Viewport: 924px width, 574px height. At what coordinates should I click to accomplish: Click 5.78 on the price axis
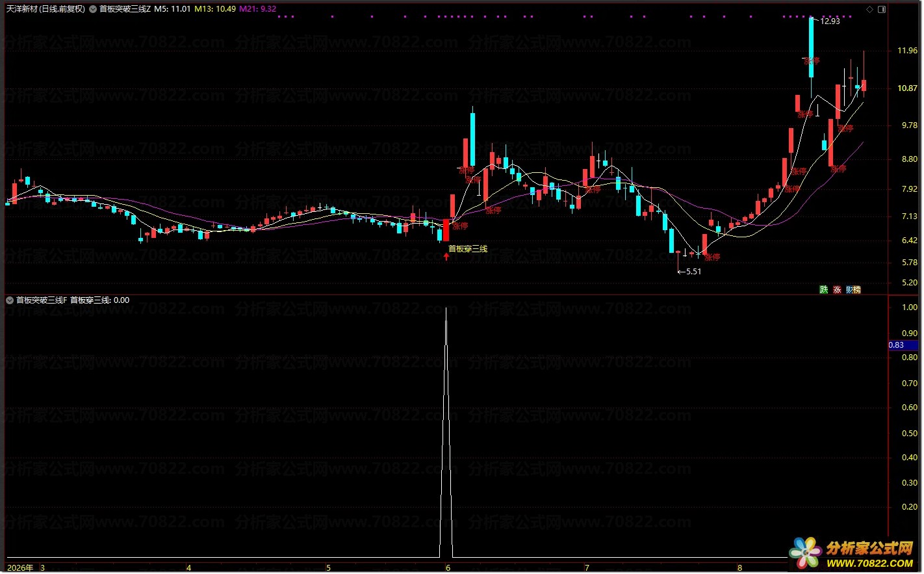pos(909,263)
